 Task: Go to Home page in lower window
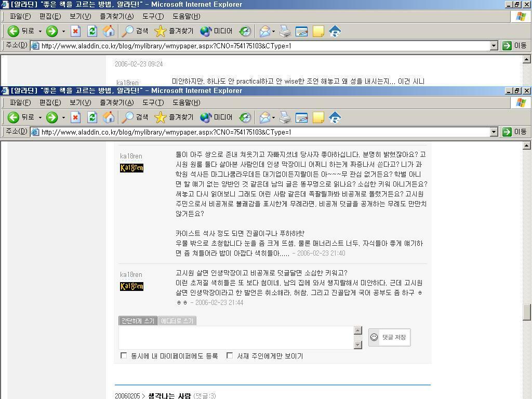tap(109, 117)
